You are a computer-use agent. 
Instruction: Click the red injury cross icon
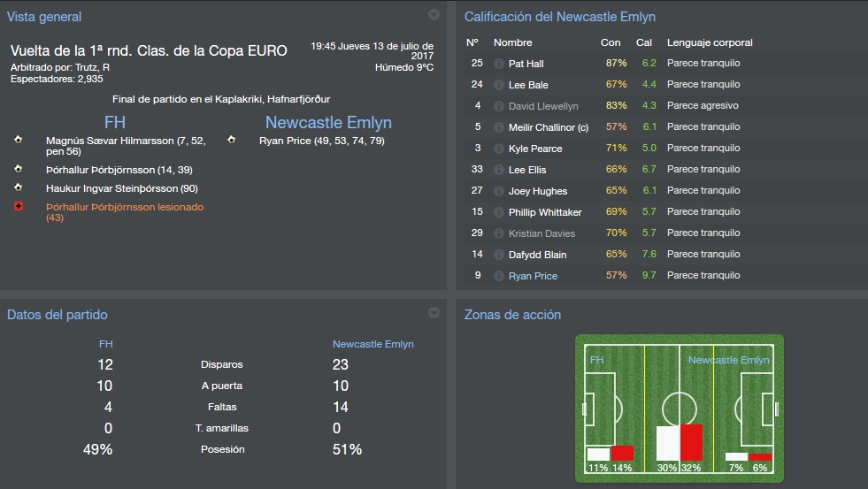coord(19,206)
